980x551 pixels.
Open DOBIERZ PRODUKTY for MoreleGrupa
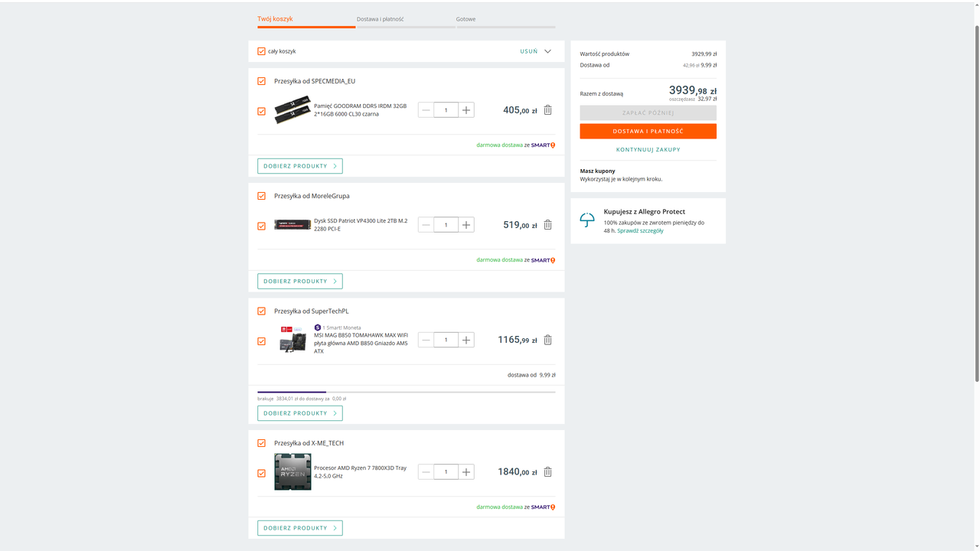point(300,281)
